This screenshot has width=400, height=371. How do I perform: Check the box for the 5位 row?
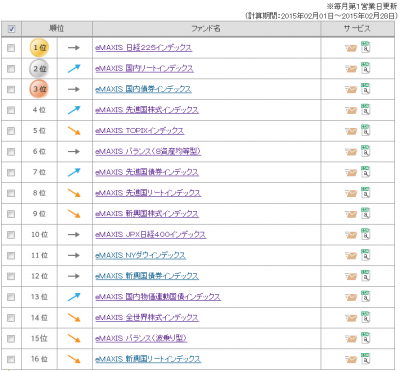click(x=11, y=131)
